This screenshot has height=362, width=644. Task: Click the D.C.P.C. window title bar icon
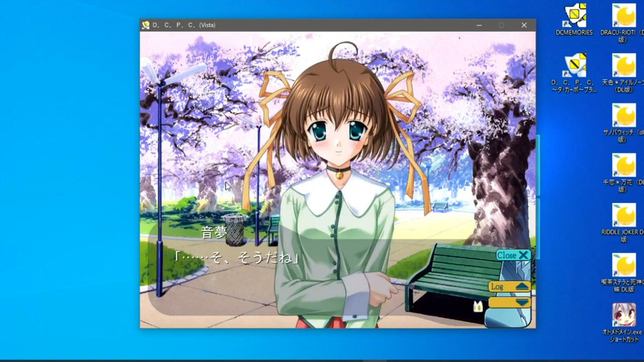[146, 25]
